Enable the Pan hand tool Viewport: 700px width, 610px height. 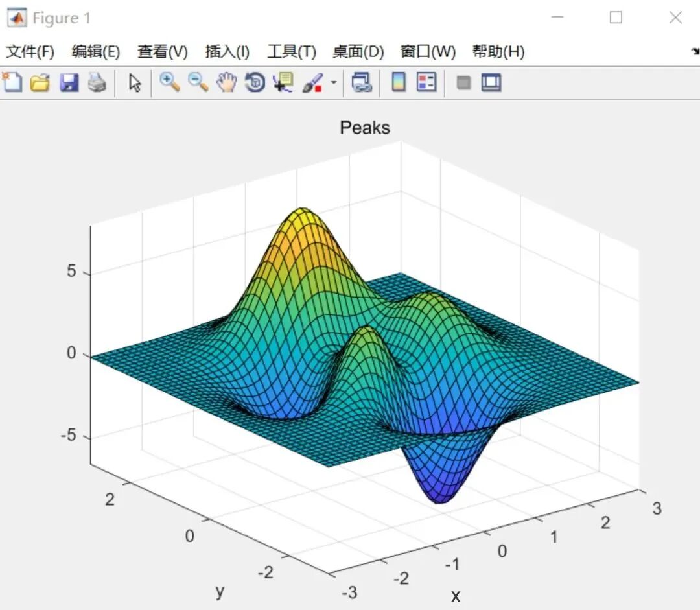pyautogui.click(x=227, y=82)
